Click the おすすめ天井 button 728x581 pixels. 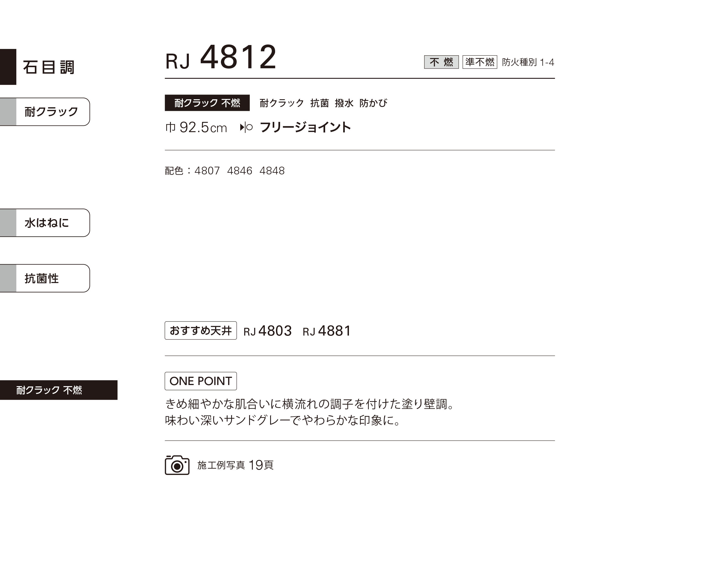tap(200, 331)
